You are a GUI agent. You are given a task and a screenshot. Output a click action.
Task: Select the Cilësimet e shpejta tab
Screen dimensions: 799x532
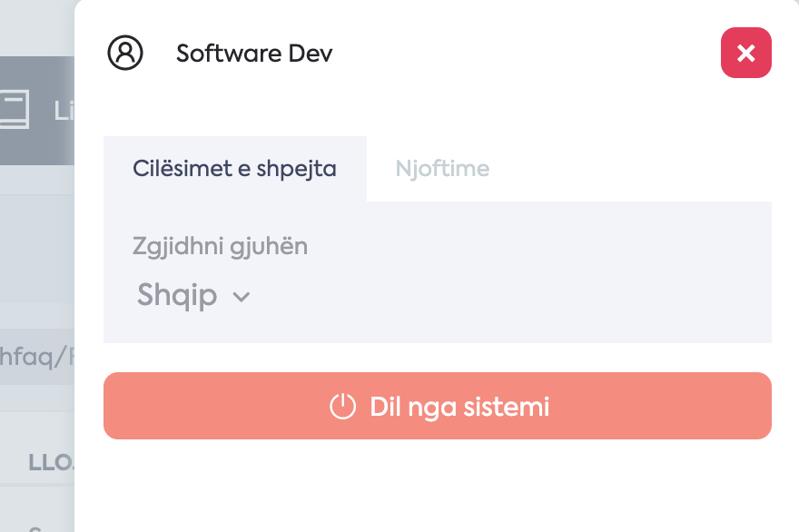(x=235, y=169)
